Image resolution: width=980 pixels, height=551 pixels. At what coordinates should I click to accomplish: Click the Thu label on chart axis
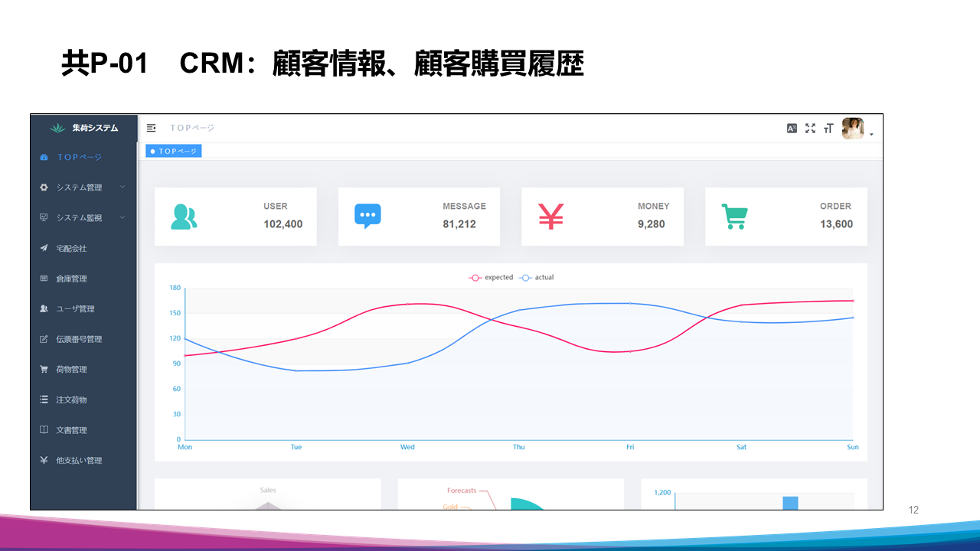pos(519,447)
